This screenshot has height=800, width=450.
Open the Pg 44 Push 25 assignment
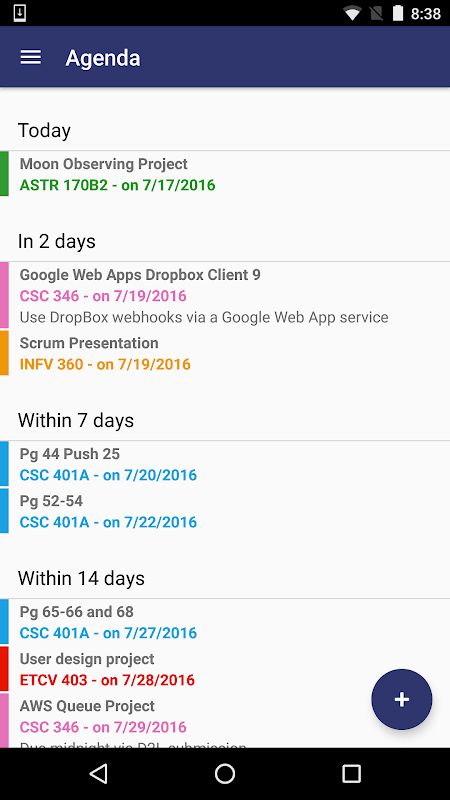click(225, 464)
